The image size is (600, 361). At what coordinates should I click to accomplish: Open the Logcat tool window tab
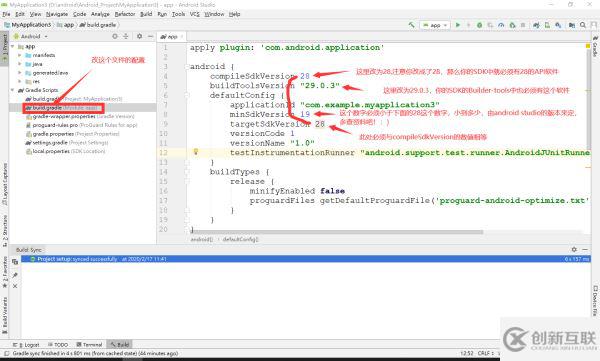click(26, 345)
